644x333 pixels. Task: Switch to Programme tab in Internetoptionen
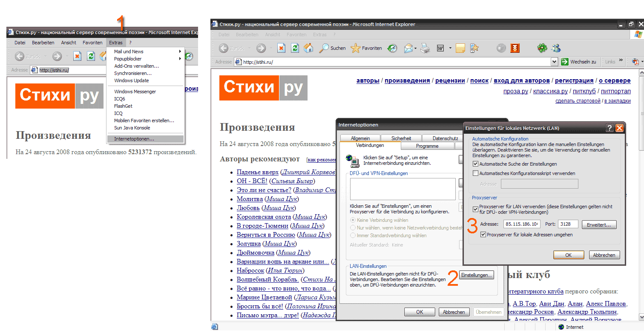point(427,146)
